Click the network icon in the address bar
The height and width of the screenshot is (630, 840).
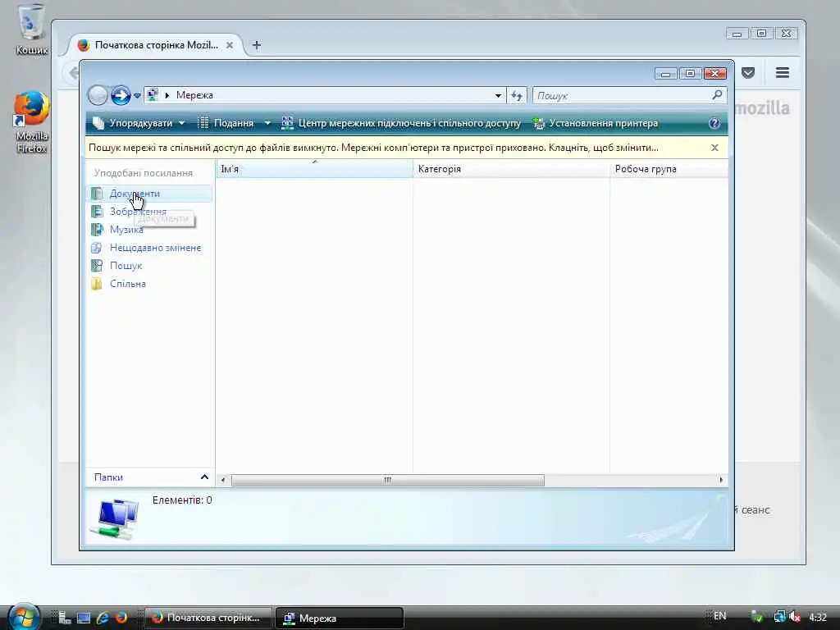pyautogui.click(x=153, y=95)
